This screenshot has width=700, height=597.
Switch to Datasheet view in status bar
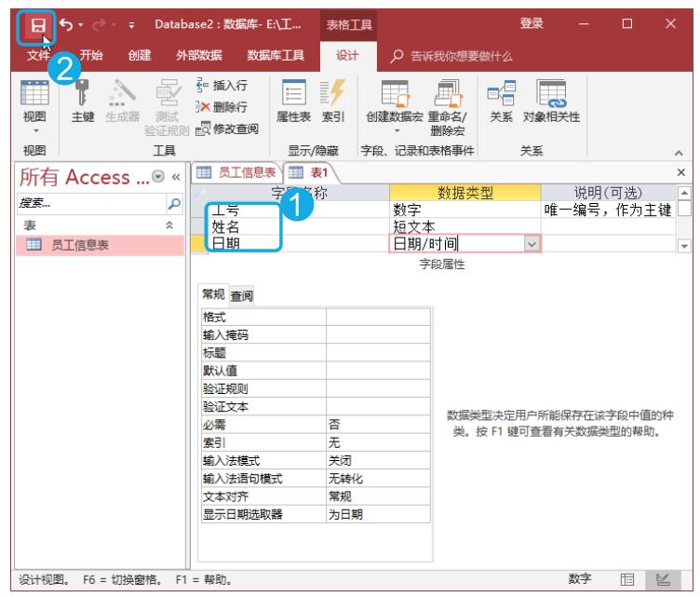click(x=627, y=579)
